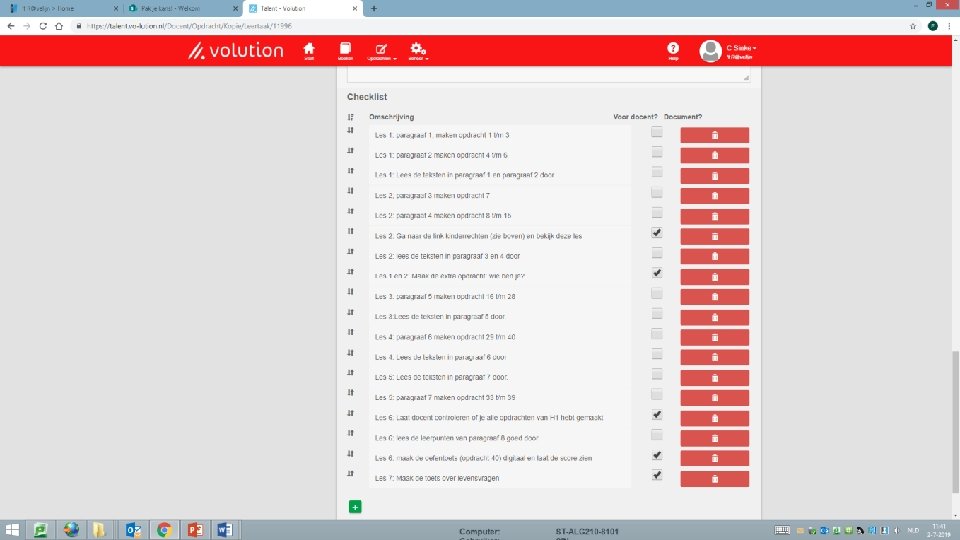
Task: Click trash icon for 'Les 6: lees de leerpunten van paragraaf 8'
Action: [714, 438]
